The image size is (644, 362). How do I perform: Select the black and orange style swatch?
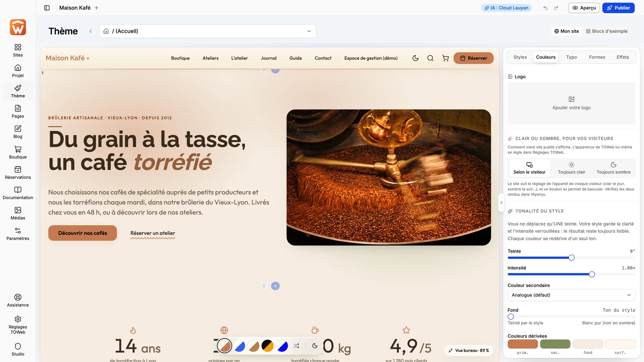pos(267,346)
